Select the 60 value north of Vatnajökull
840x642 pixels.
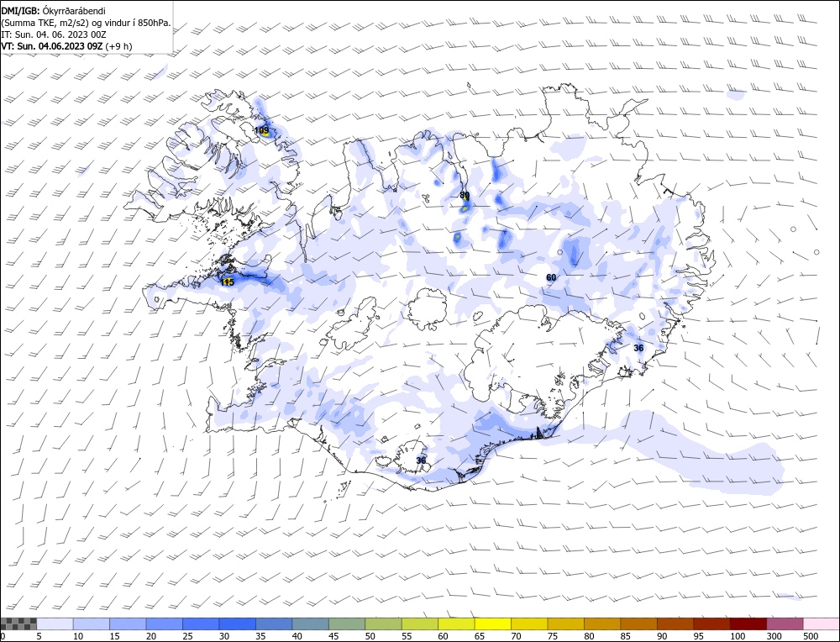tap(551, 277)
